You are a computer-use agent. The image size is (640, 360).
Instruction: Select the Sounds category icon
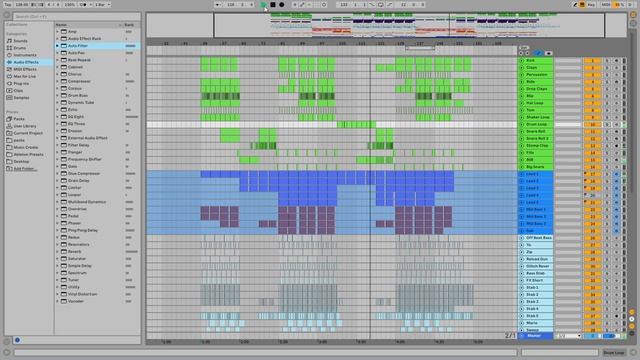click(x=9, y=41)
